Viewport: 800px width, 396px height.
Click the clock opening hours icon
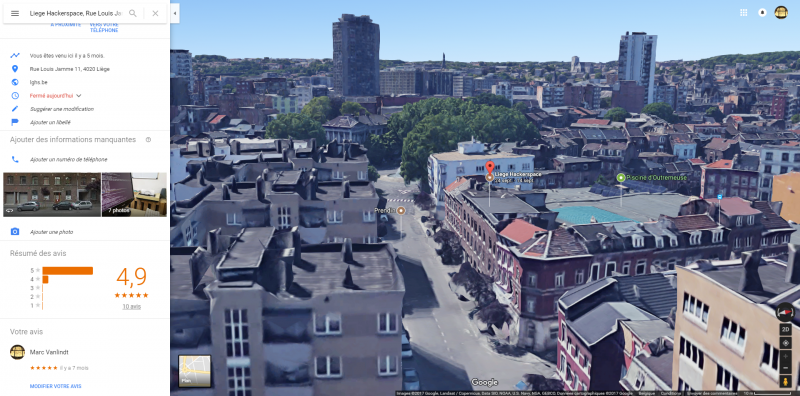point(15,95)
